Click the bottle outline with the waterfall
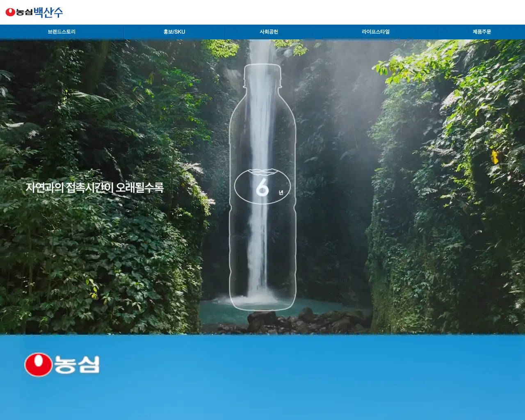 [262, 187]
